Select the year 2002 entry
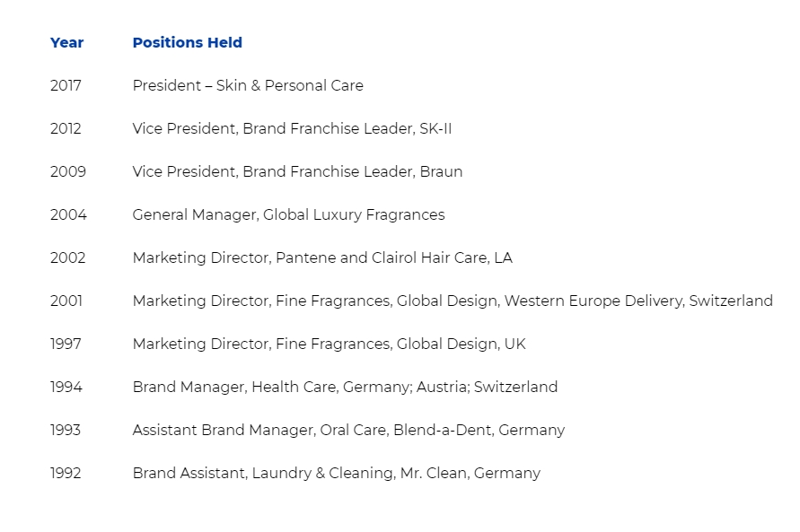 pyautogui.click(x=68, y=257)
